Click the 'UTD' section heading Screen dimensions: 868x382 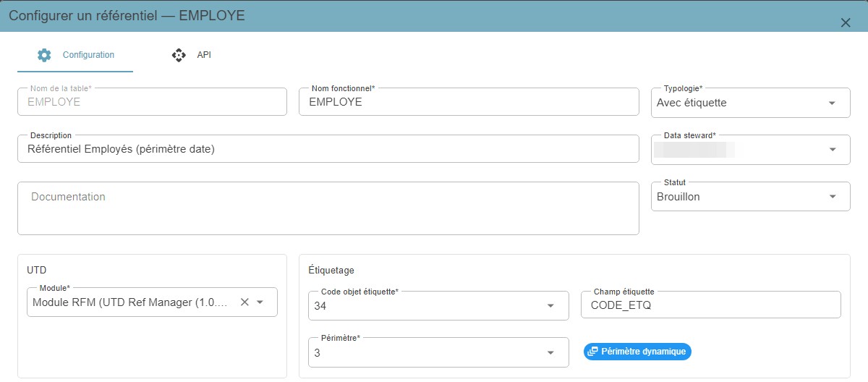[x=37, y=270]
